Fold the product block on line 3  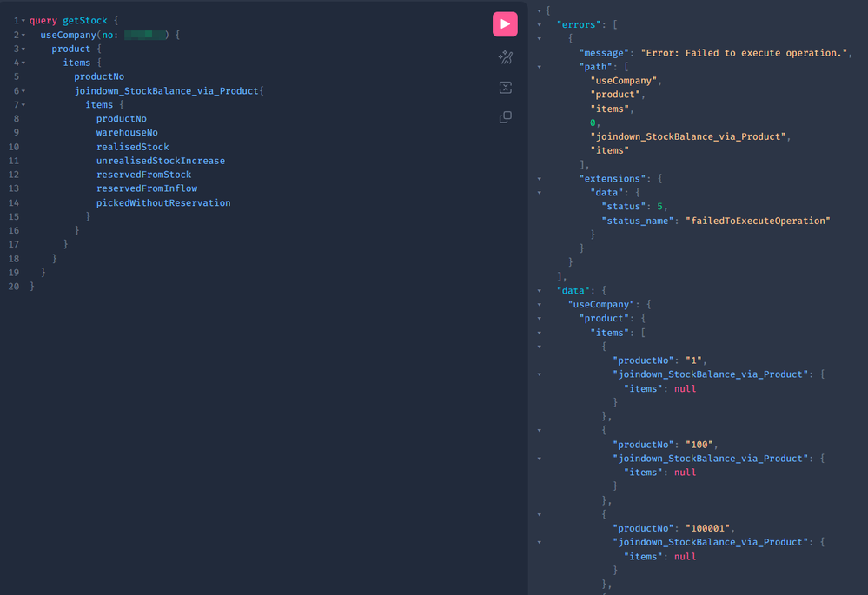(23, 50)
